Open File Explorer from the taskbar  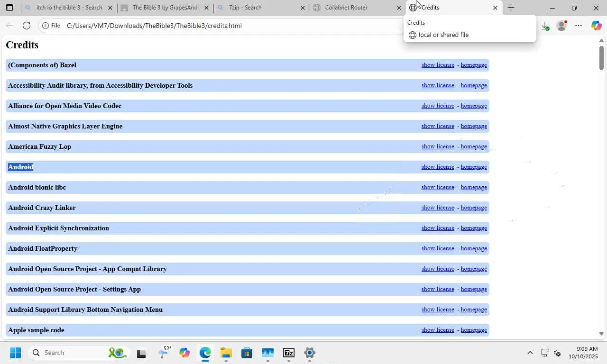(x=226, y=353)
